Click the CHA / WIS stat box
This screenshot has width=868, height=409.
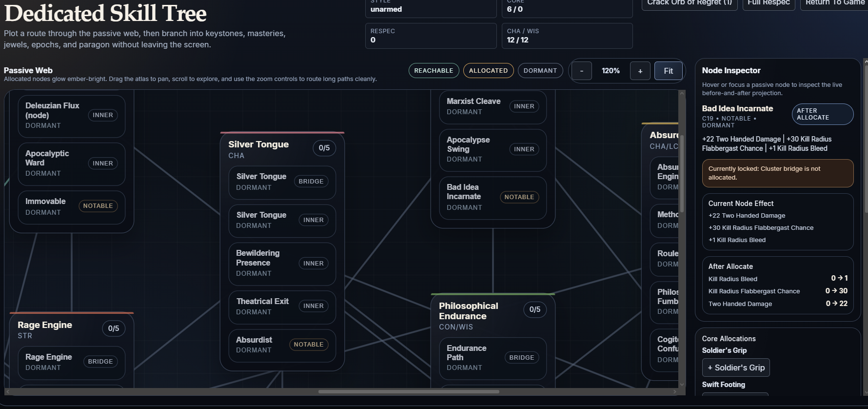tap(567, 36)
